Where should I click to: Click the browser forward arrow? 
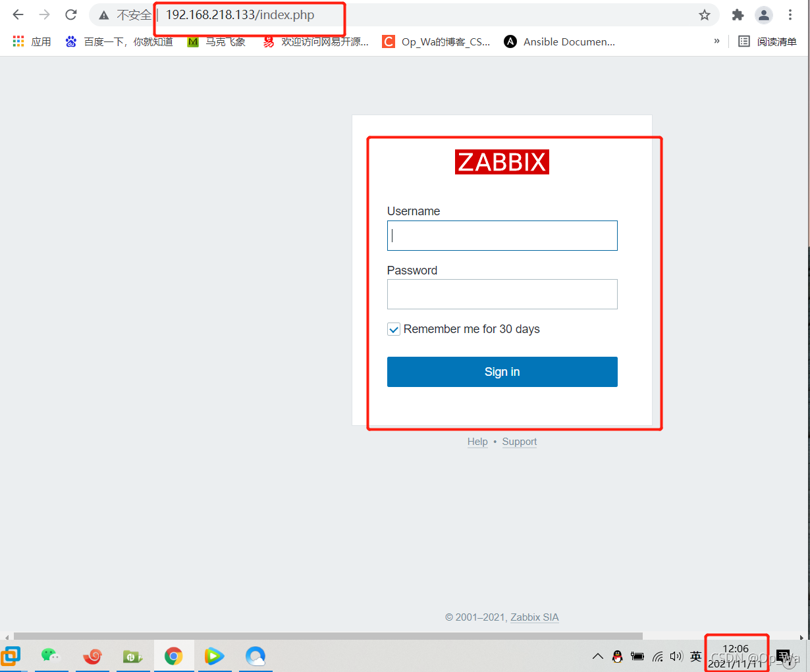(44, 14)
